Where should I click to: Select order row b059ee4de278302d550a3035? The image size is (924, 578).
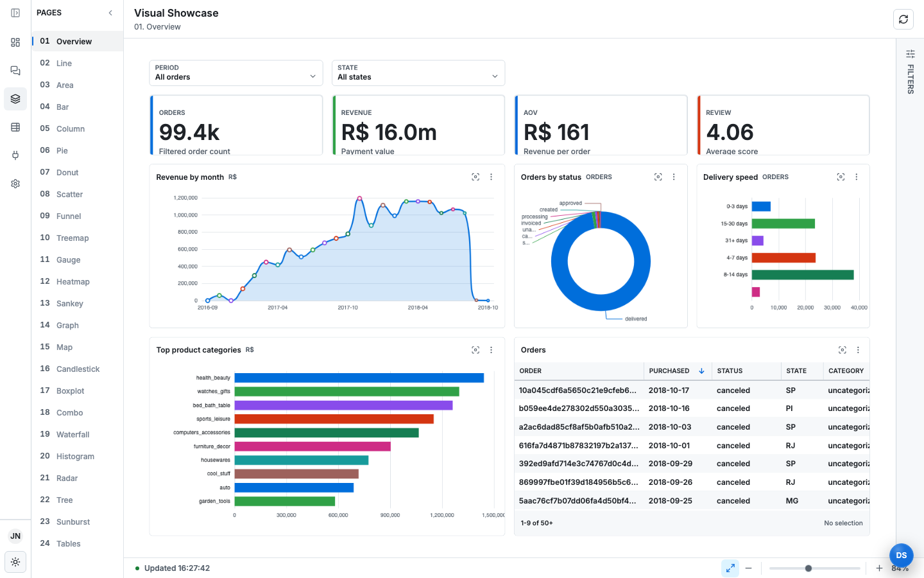click(692, 408)
